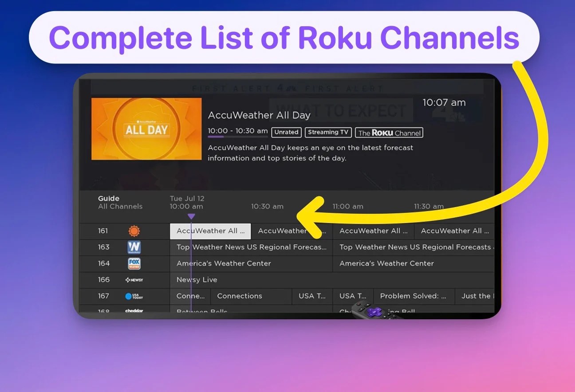Select the Connections program cell
The height and width of the screenshot is (392, 575).
251,296
